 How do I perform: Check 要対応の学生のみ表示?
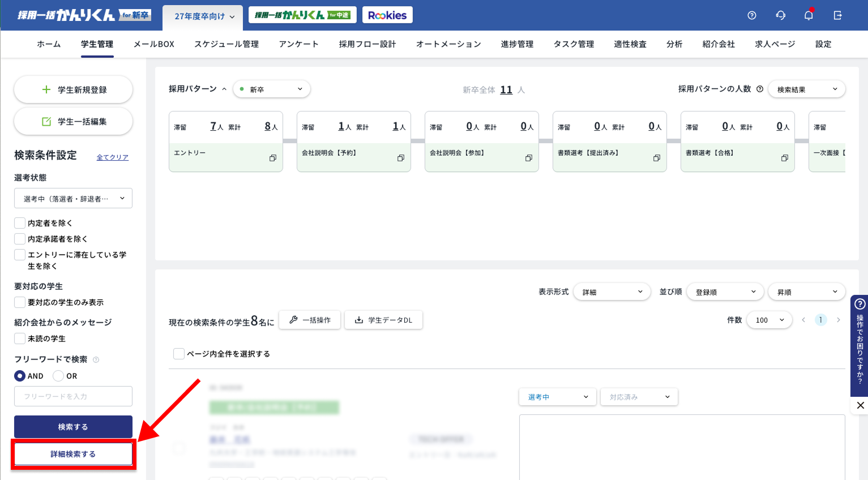pyautogui.click(x=19, y=302)
